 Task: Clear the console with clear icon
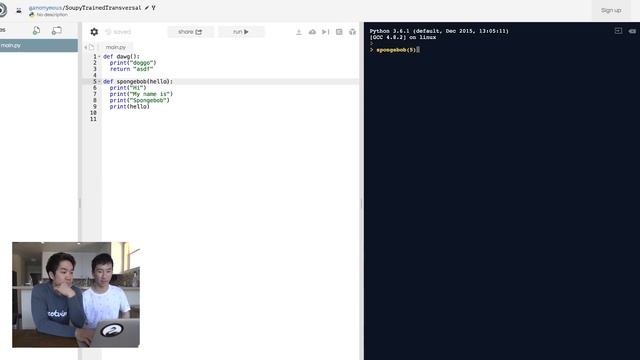[x=632, y=31]
